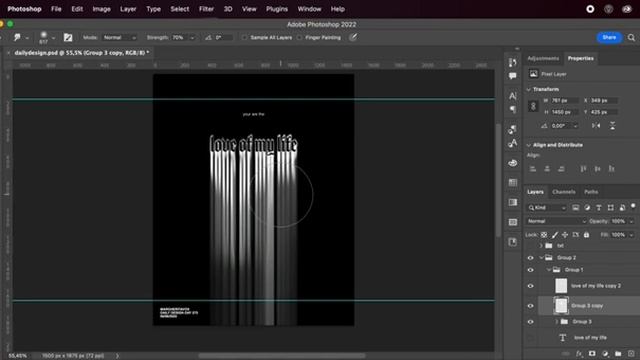Hide the Group 1 layer
Image resolution: width=640 pixels, height=360 pixels.
(530, 270)
